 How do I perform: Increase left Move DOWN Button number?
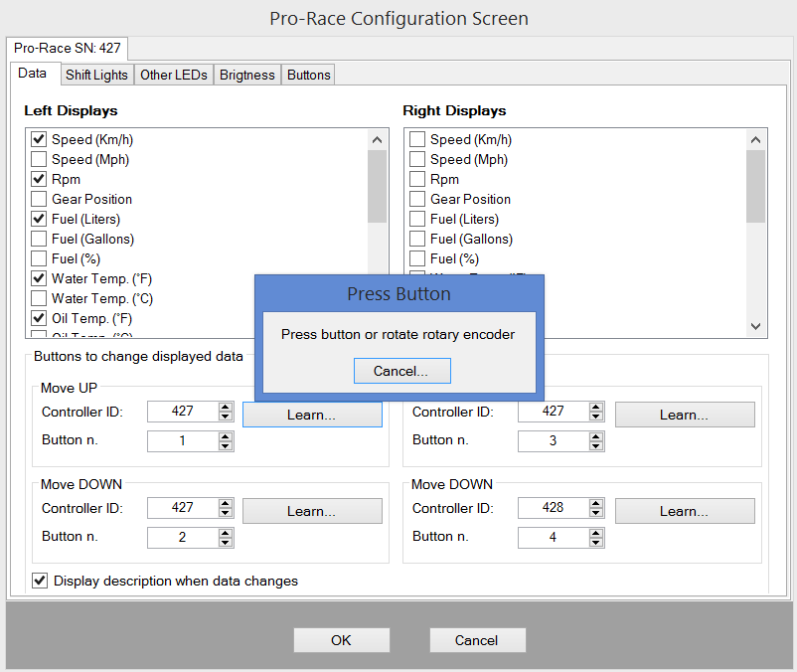coord(226,533)
